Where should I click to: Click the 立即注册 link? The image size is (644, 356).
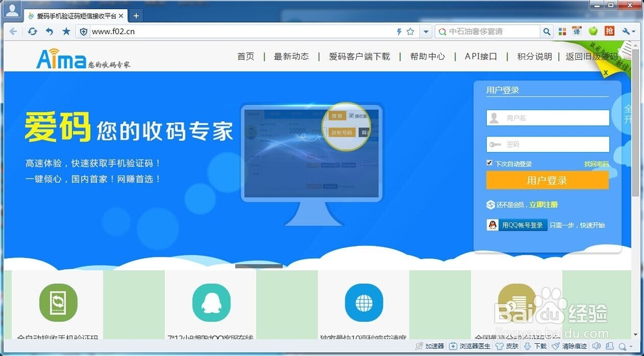coord(544,205)
